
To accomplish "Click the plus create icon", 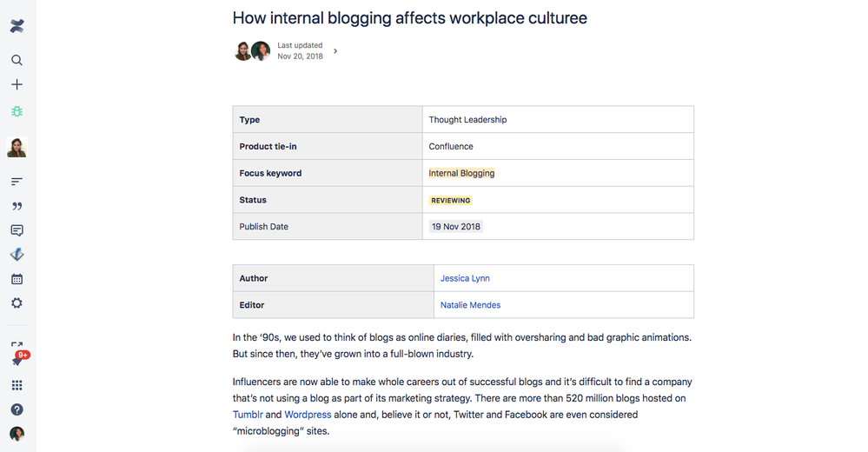I will [x=17, y=85].
